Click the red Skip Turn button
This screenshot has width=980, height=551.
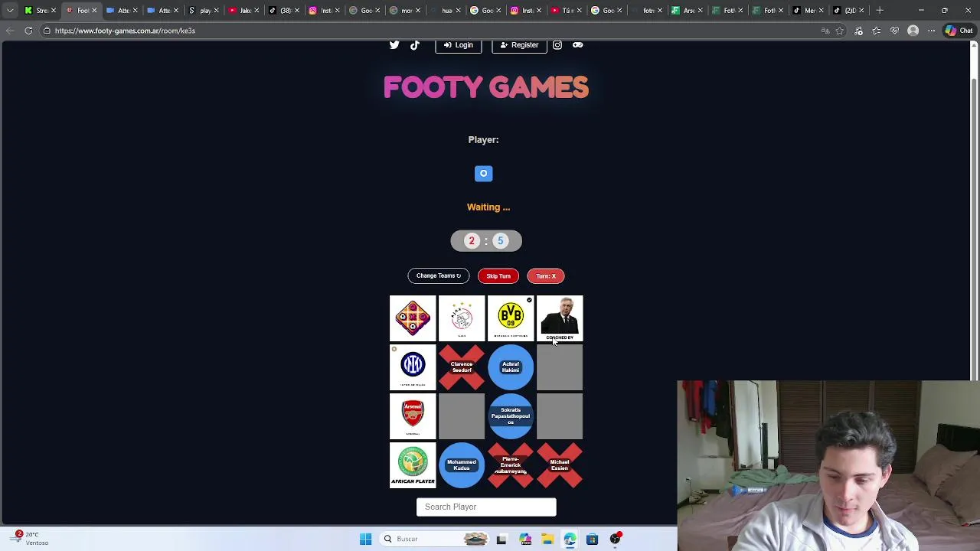(498, 275)
